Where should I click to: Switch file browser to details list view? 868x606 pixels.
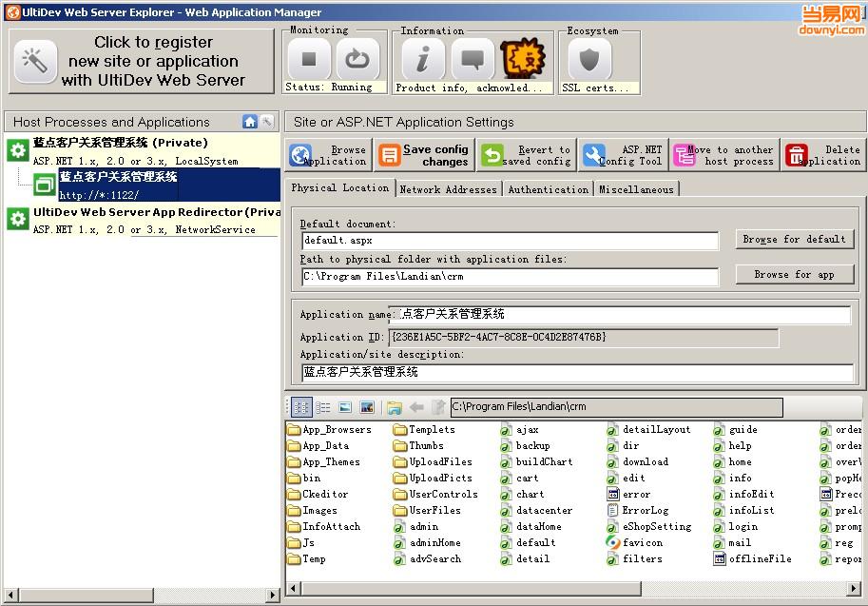click(x=323, y=407)
